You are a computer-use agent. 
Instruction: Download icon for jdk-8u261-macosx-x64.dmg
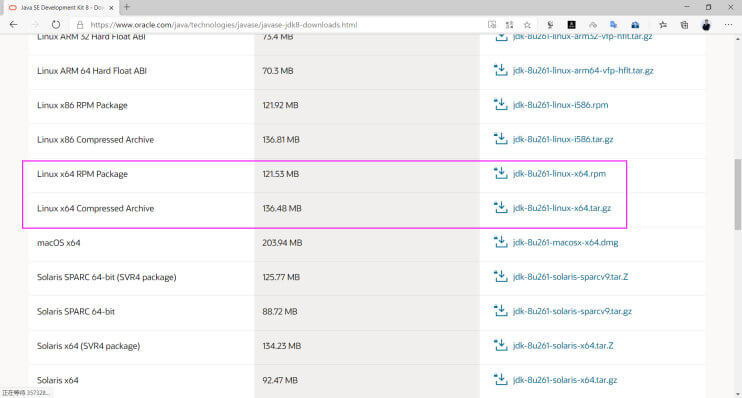click(501, 242)
